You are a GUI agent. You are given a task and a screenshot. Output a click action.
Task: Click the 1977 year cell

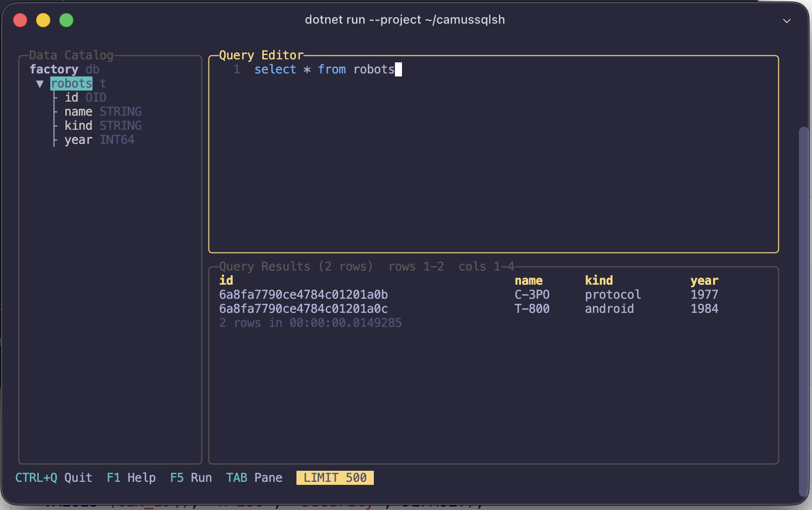click(704, 295)
